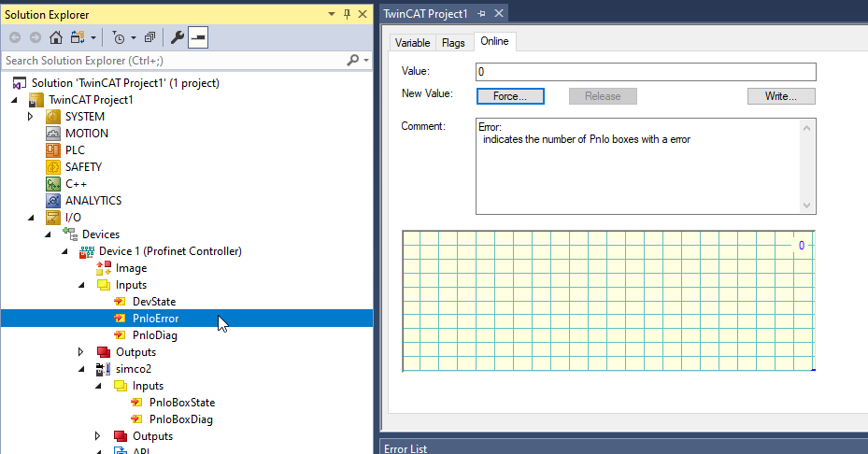Switch to the Variable tab
Screen dimensions: 868x454
(412, 43)
